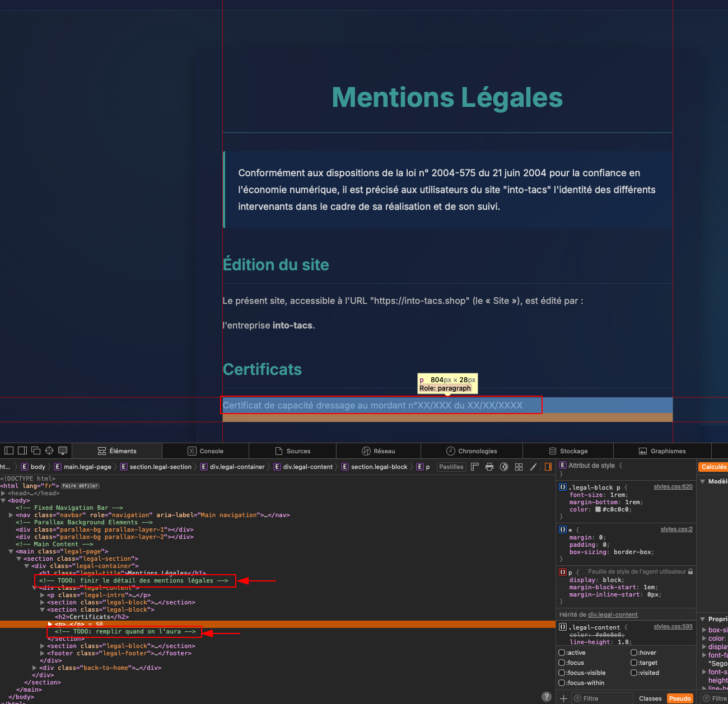The height and width of the screenshot is (704, 728).
Task: Expand the head element in DOM tree
Action: 3,493
